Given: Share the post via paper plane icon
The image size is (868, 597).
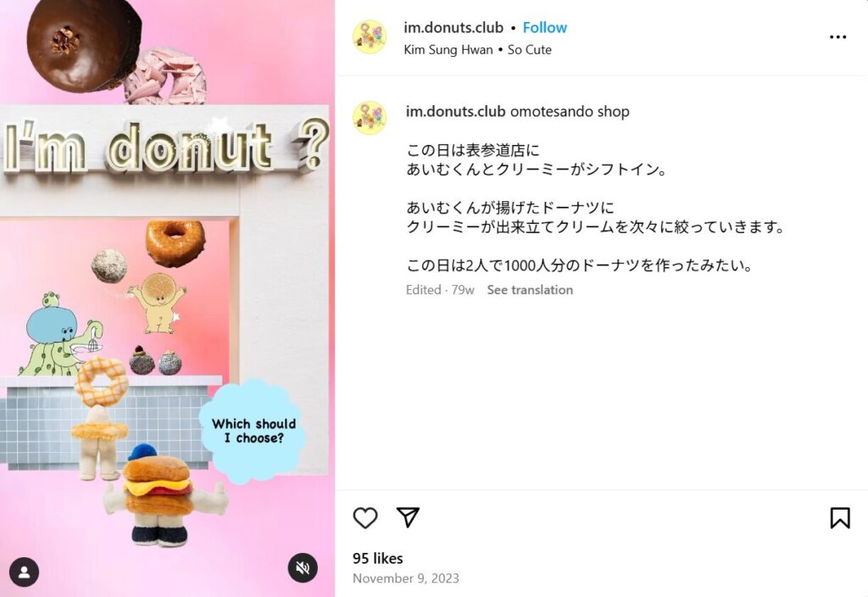Looking at the screenshot, I should coord(408,517).
